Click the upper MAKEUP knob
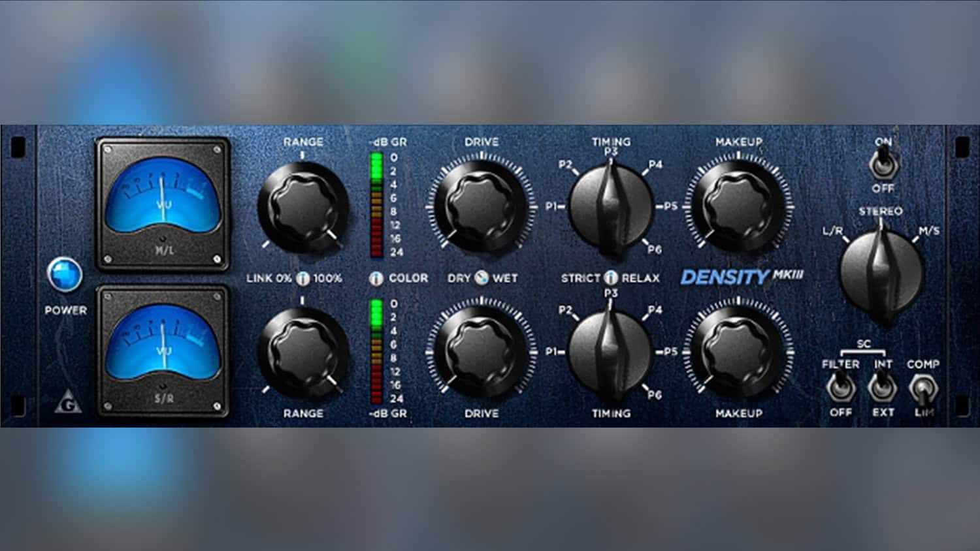The image size is (980, 551). click(739, 206)
